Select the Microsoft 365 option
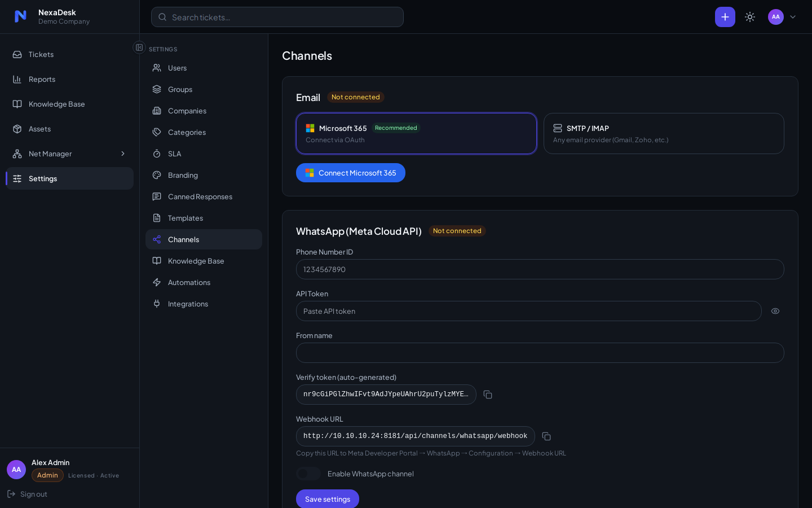This screenshot has width=812, height=508. [x=416, y=133]
